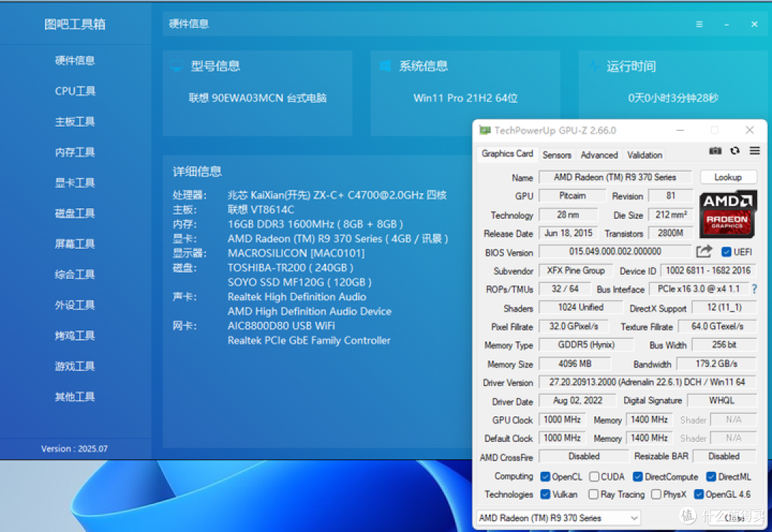Image resolution: width=772 pixels, height=532 pixels.
Task: Select 综合工具 in the sidebar
Action: point(75,275)
